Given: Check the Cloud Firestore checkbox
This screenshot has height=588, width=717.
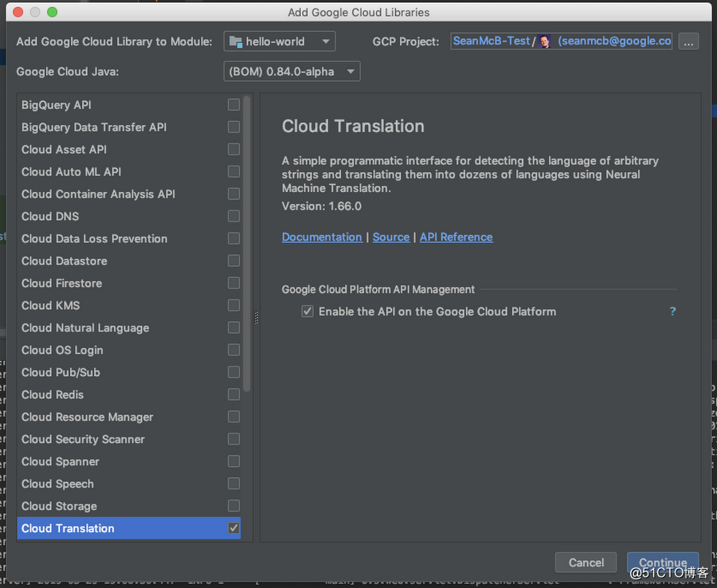Looking at the screenshot, I should (x=233, y=283).
